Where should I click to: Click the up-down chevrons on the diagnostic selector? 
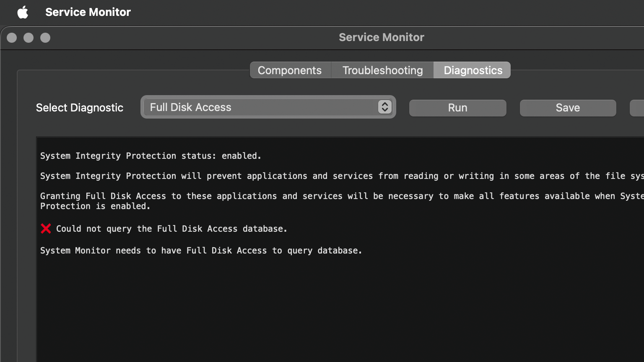point(384,107)
